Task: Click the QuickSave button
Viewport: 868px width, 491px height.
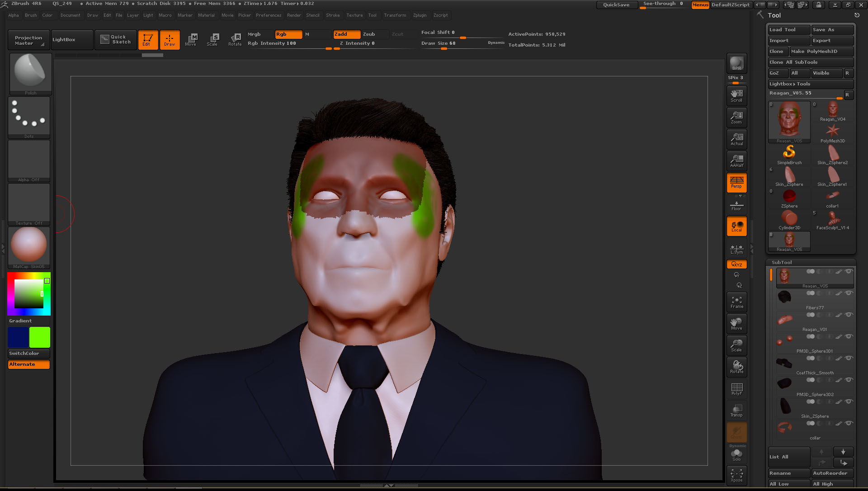Action: [x=616, y=5]
